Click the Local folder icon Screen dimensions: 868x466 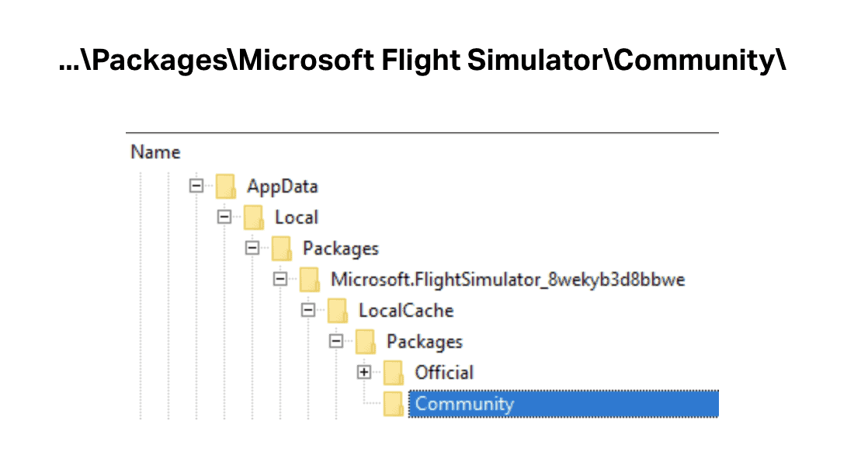[254, 218]
